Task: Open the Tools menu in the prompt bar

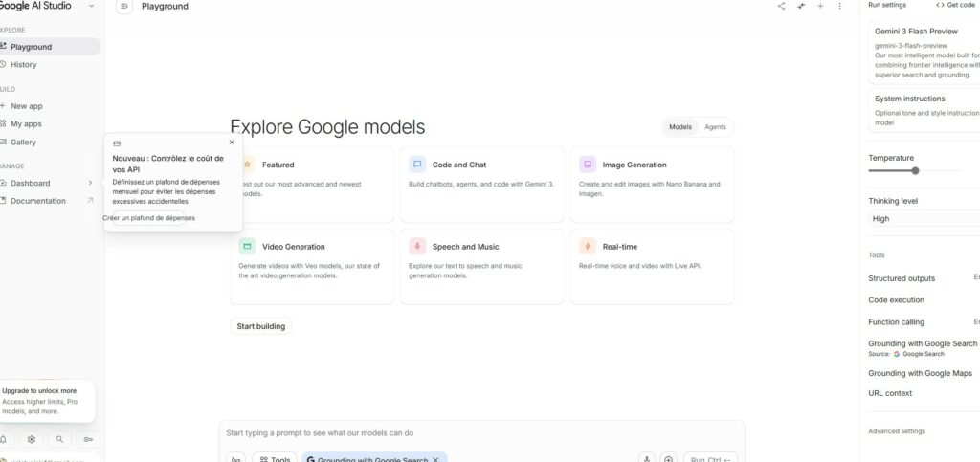Action: click(x=275, y=459)
